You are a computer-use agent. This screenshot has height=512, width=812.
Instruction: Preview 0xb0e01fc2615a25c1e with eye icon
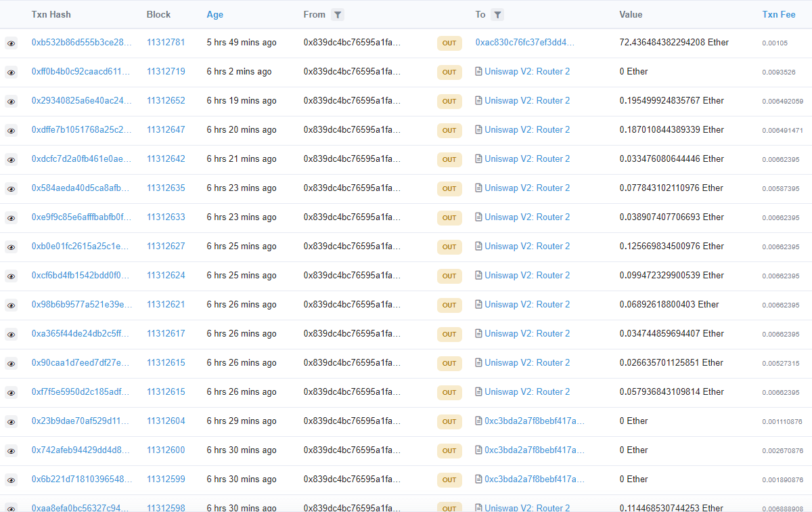(x=11, y=247)
